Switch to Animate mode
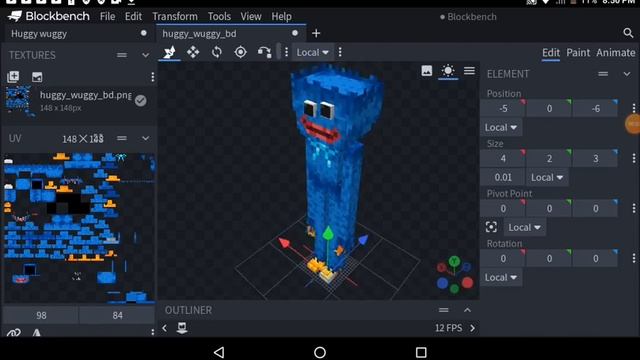Viewport: 640px width, 360px height. coord(616,53)
